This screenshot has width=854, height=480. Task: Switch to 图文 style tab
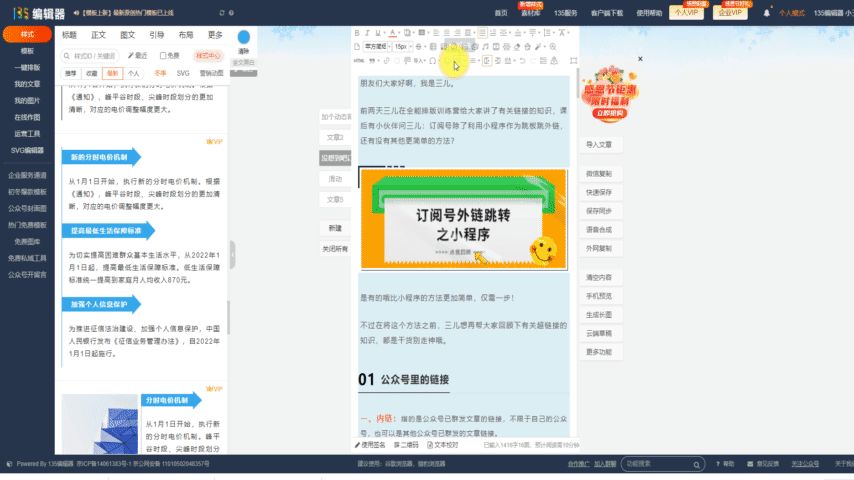coord(127,35)
